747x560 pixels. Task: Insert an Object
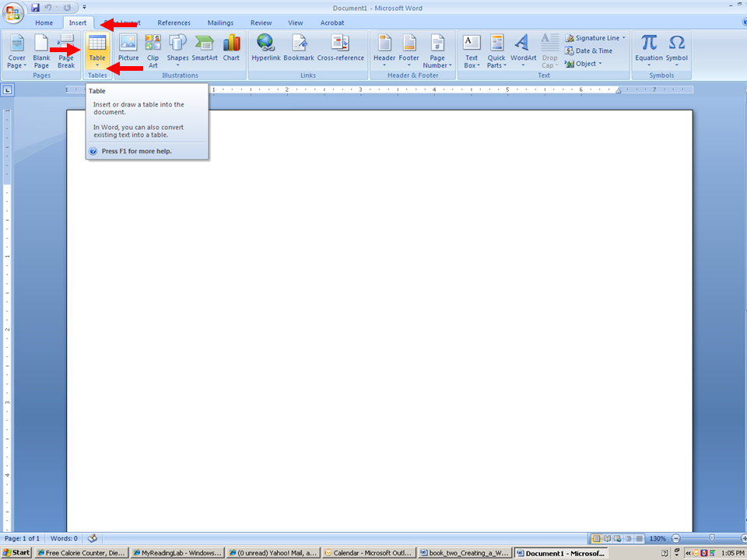pos(580,63)
